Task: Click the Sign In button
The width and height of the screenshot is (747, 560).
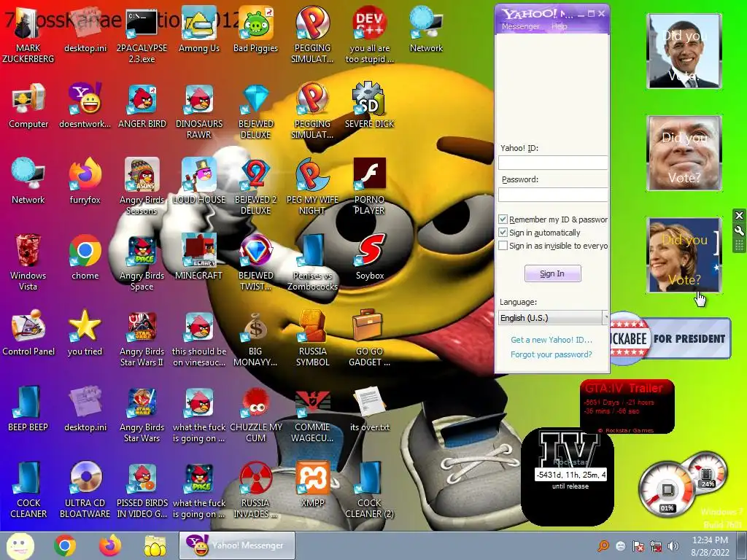Action: (553, 273)
